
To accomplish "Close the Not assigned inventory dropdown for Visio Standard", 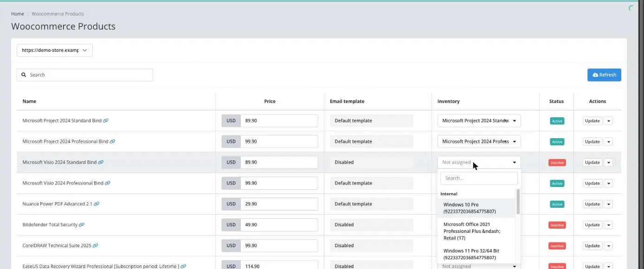I will pyautogui.click(x=479, y=162).
